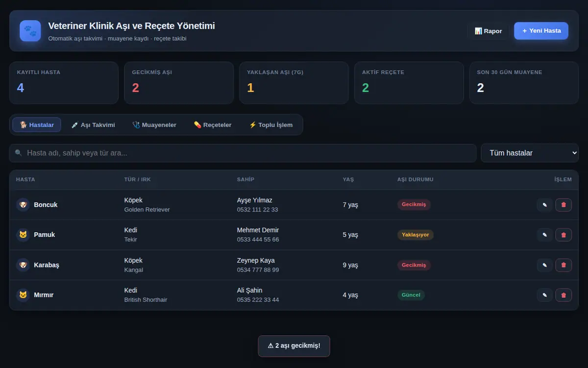Remove Karabaş with the trash icon
Screen dimensions: 588x368
click(563, 265)
